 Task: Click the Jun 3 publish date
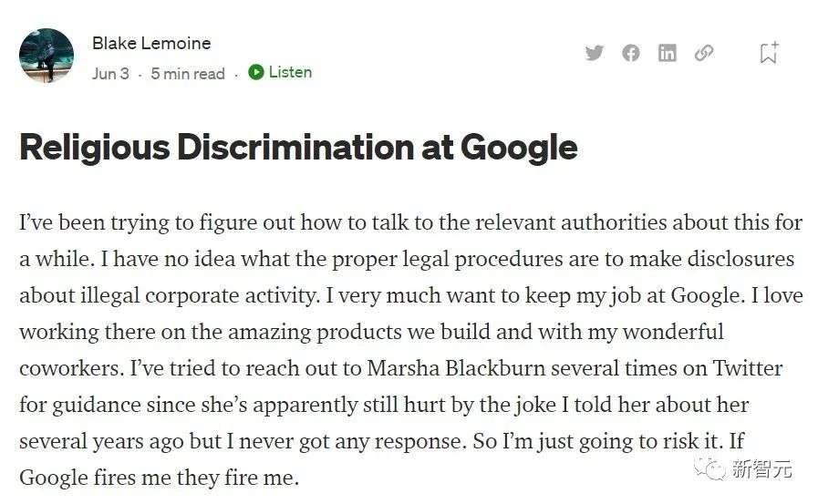tap(110, 74)
